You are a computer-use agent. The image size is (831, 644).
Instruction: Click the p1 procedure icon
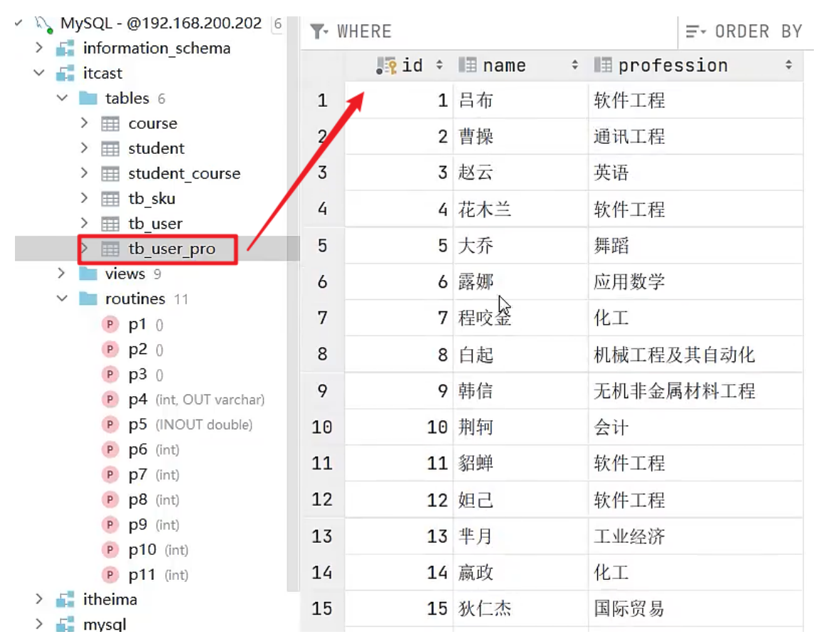point(110,324)
